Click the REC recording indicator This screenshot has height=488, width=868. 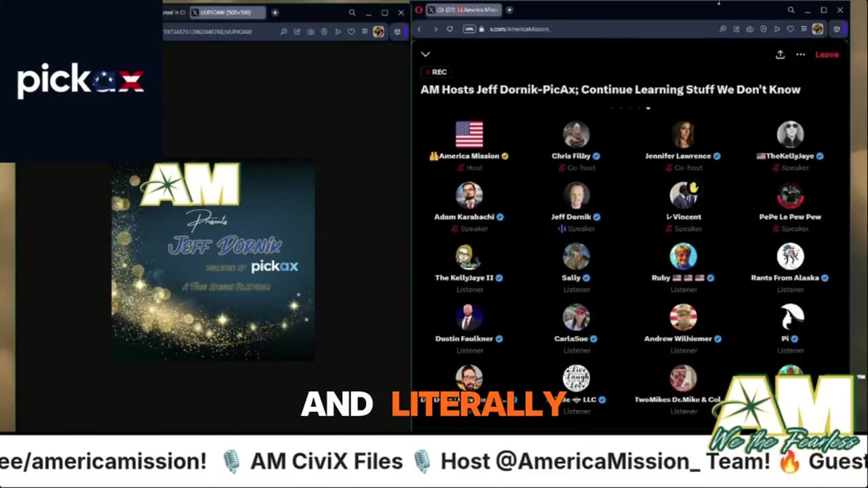[x=435, y=72]
